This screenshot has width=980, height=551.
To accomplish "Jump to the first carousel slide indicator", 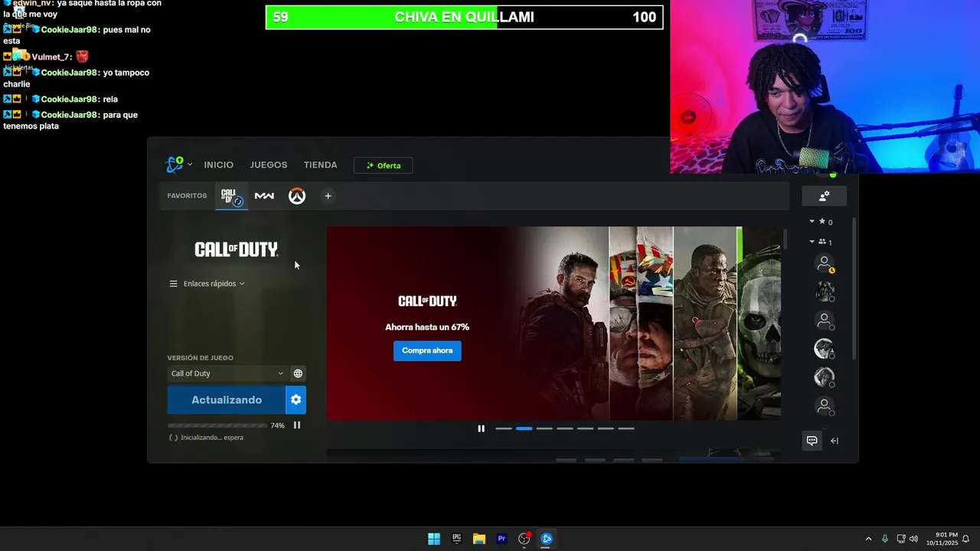I will [504, 429].
